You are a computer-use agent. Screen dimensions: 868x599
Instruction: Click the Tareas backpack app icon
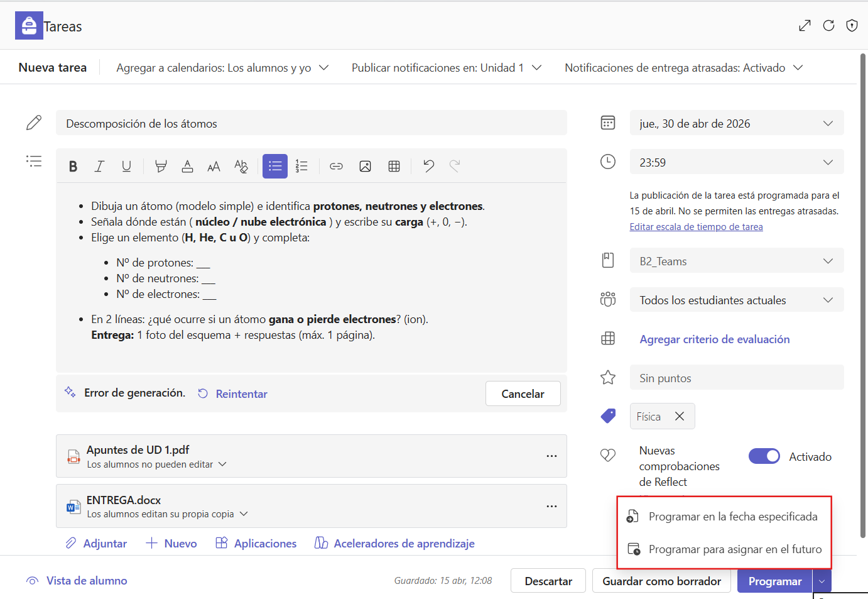point(29,26)
